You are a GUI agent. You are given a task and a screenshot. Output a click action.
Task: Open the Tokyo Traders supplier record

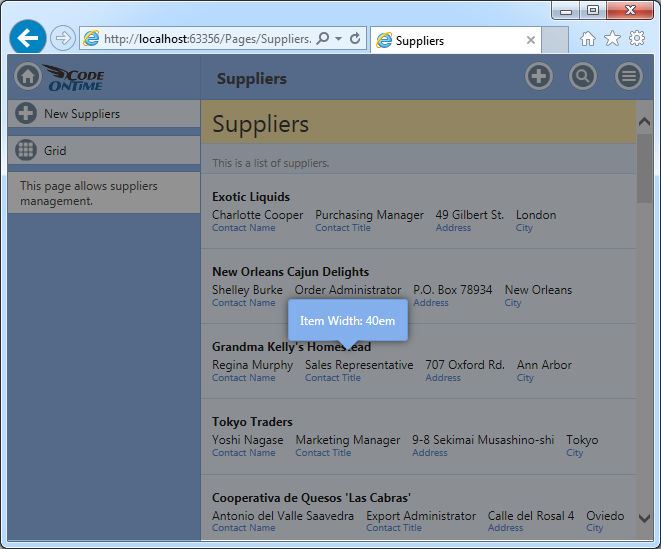click(252, 422)
